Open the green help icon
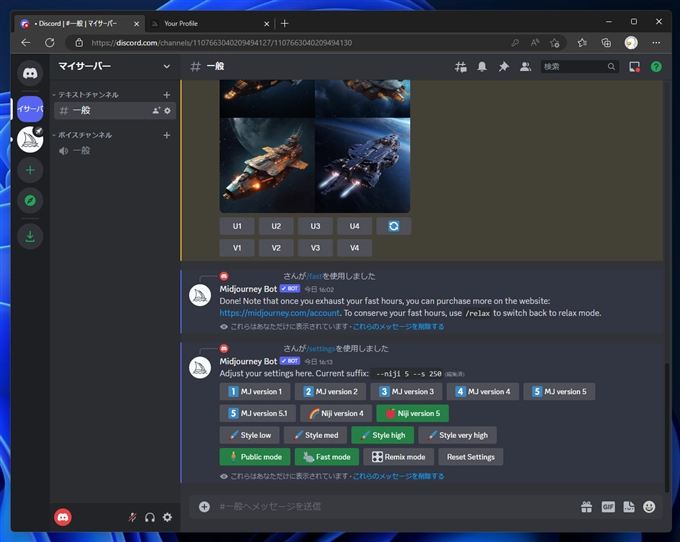The width and height of the screenshot is (680, 542). click(656, 66)
